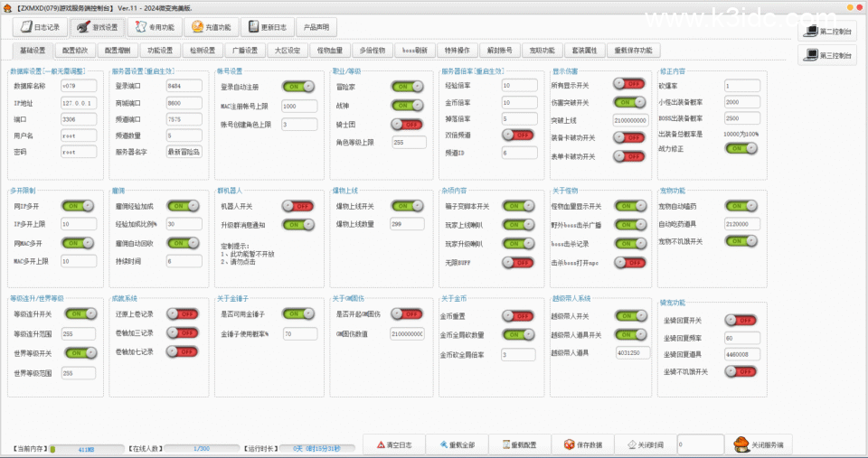Toggle the 冒险家 job switch

click(x=408, y=87)
